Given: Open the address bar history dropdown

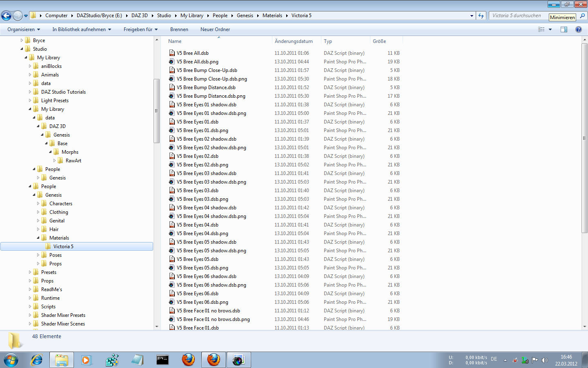Looking at the screenshot, I should click(x=472, y=16).
